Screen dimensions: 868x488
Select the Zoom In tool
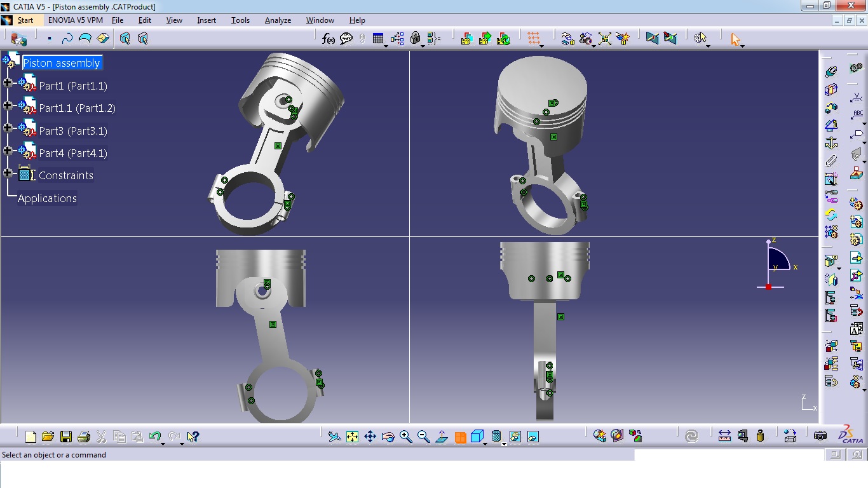(405, 437)
